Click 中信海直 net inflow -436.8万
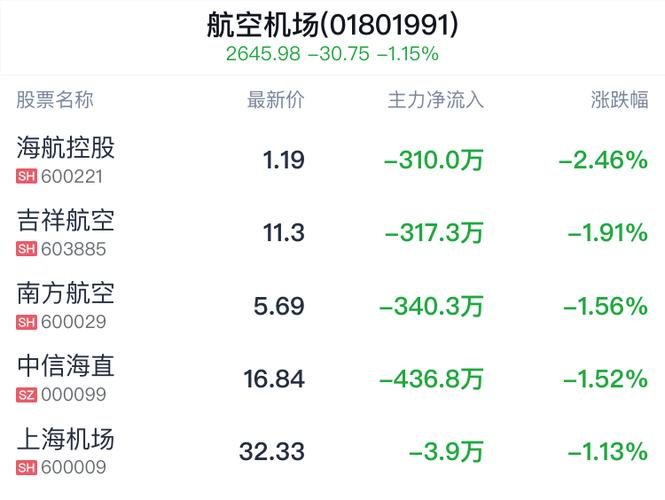Image resolution: width=665 pixels, height=500 pixels. pyautogui.click(x=432, y=379)
